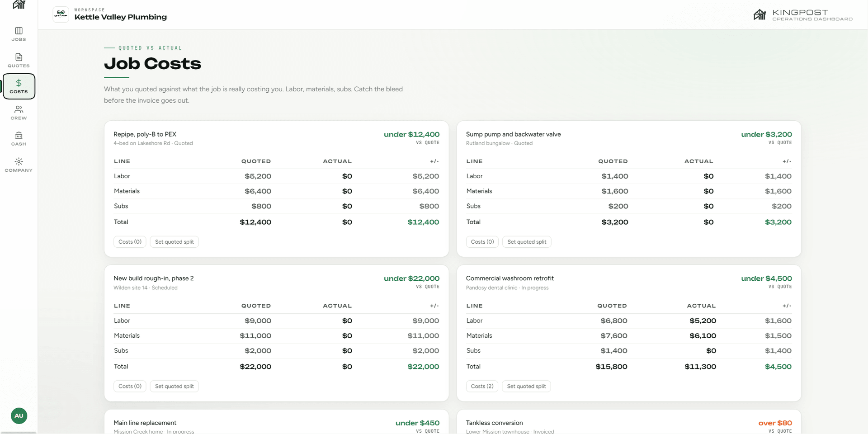Image resolution: width=868 pixels, height=434 pixels.
Task: Set quoted split for New build rough-in
Action: 175,387
